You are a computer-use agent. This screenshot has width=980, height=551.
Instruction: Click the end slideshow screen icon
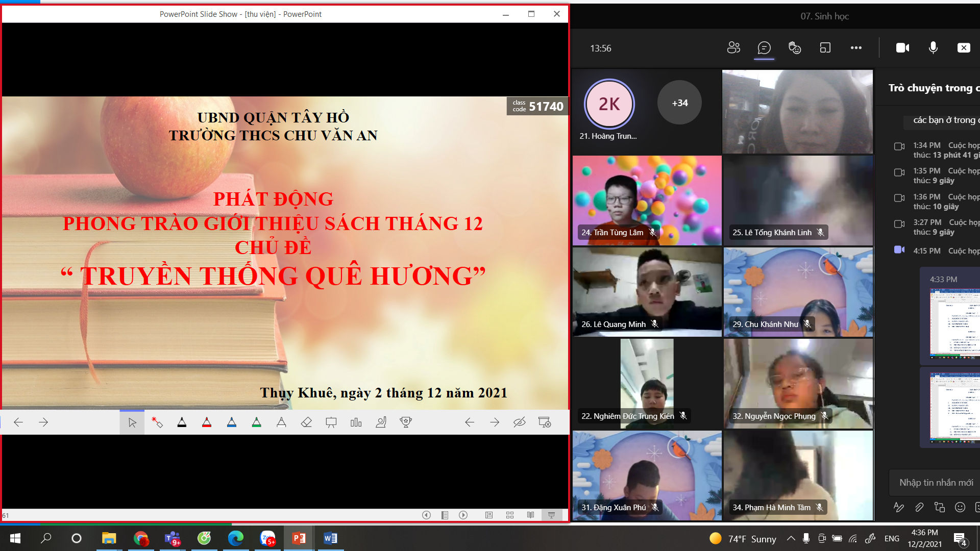pyautogui.click(x=545, y=422)
